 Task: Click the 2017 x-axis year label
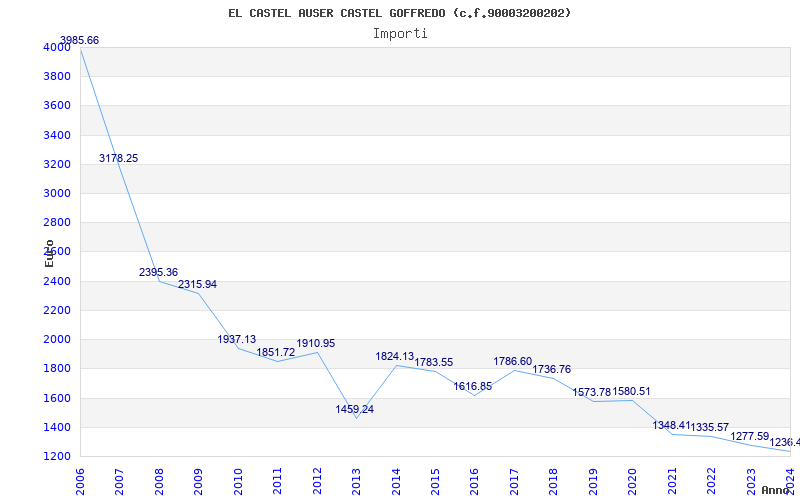[514, 482]
